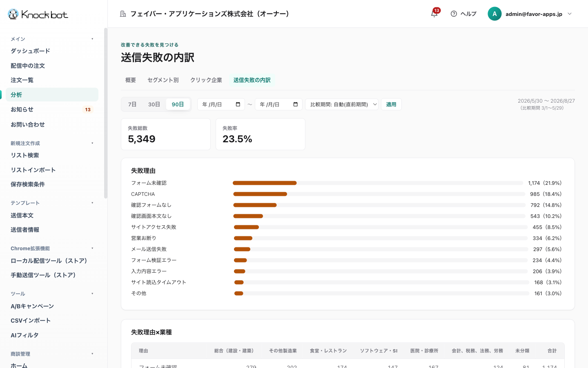Click the Knockbot logo
Image resolution: width=588 pixels, height=368 pixels.
tap(38, 14)
